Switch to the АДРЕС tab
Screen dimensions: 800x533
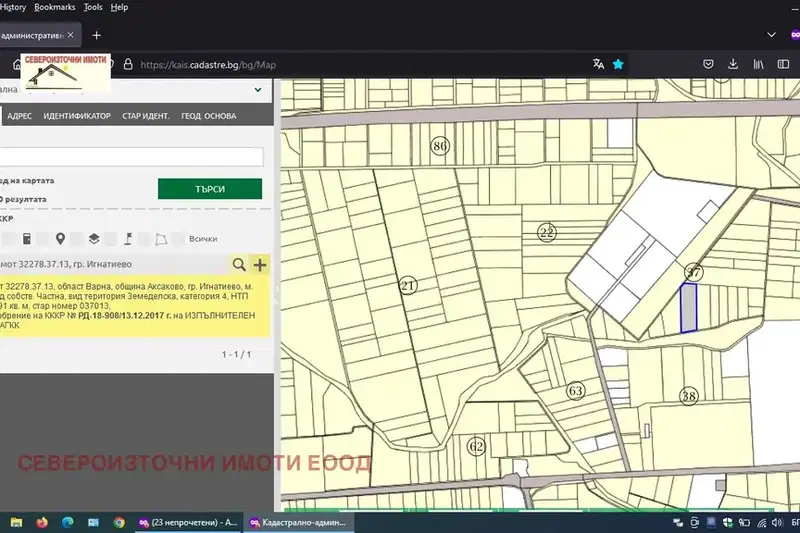[x=19, y=116]
